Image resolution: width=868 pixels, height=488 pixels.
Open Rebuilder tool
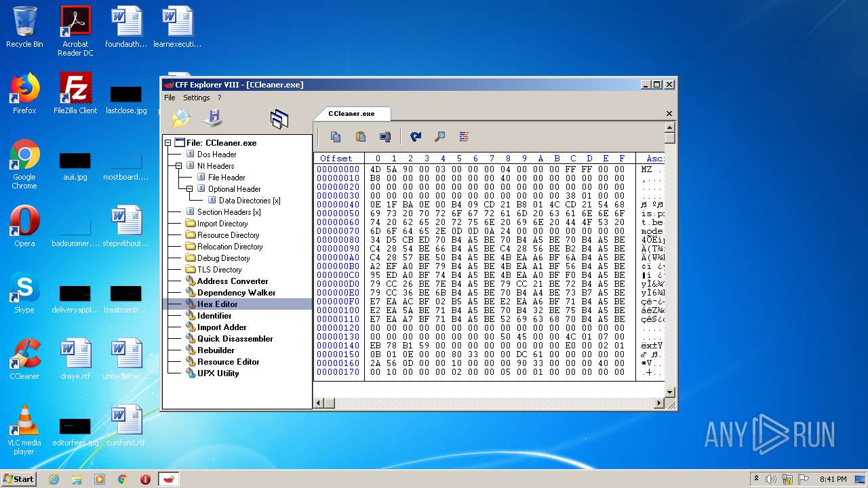point(216,350)
